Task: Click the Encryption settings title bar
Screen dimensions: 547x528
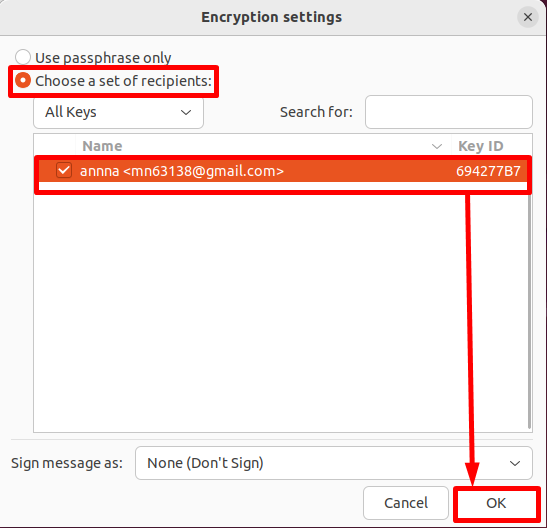Action: tap(271, 17)
